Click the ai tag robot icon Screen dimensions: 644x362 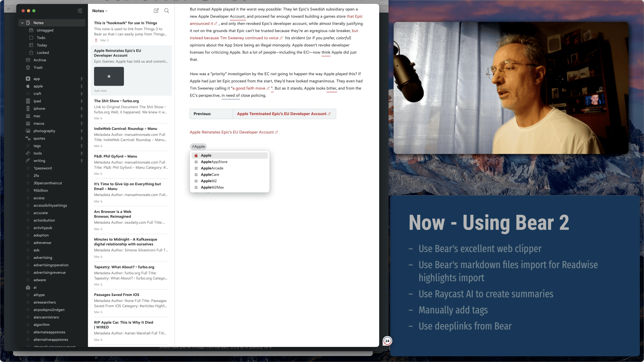(x=28, y=287)
